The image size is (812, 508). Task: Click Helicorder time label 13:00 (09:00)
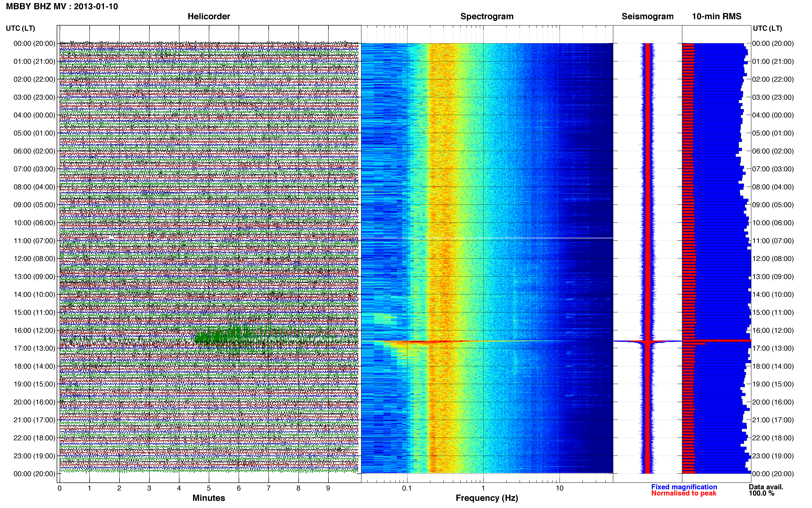[34, 277]
